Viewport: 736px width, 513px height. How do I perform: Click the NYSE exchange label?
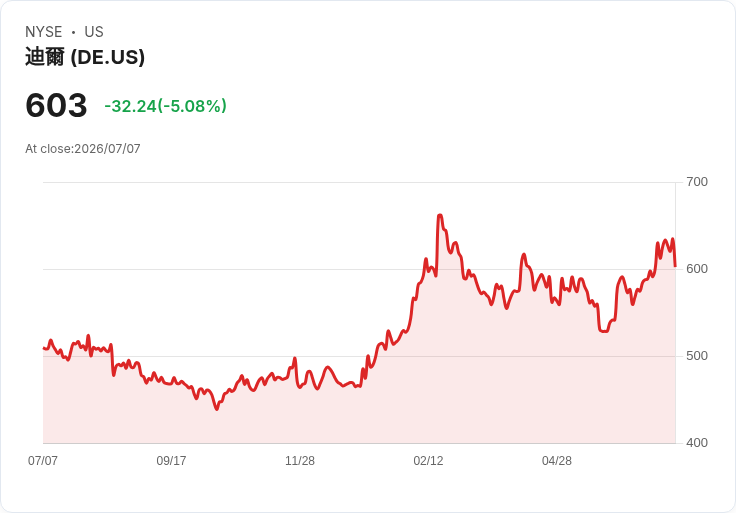coord(44,32)
